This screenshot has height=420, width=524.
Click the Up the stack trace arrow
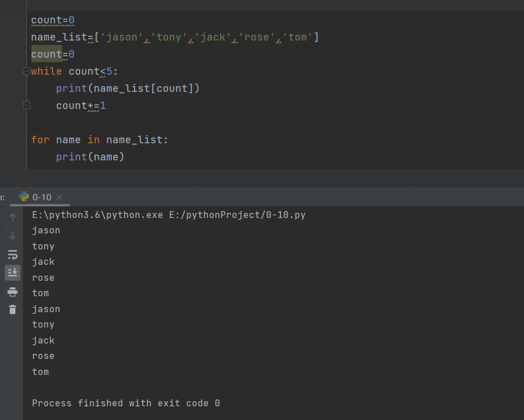click(x=13, y=217)
